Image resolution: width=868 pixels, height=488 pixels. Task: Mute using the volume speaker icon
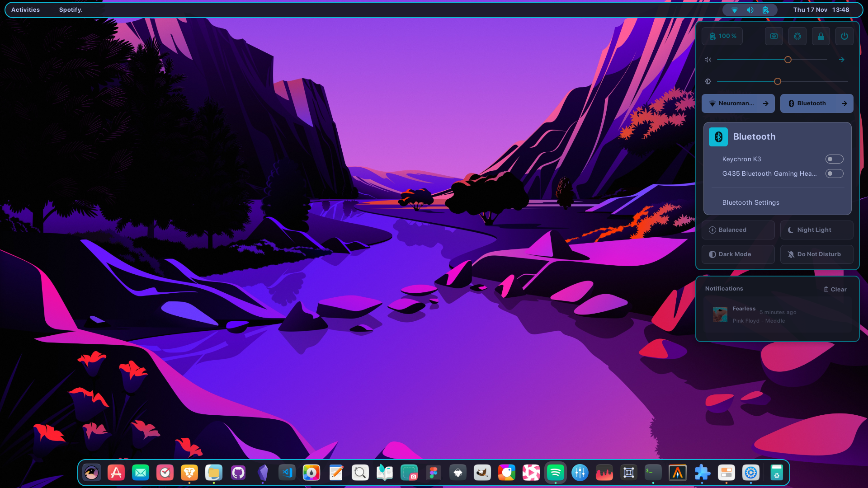pyautogui.click(x=708, y=60)
